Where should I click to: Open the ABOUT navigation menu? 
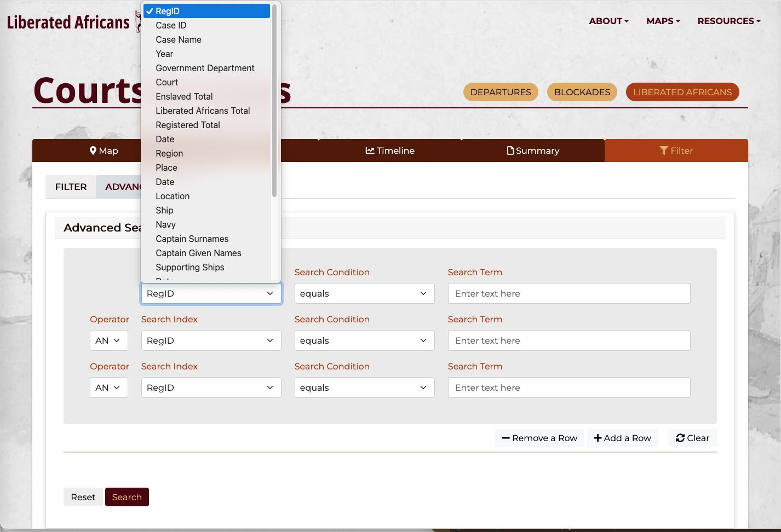pos(608,21)
